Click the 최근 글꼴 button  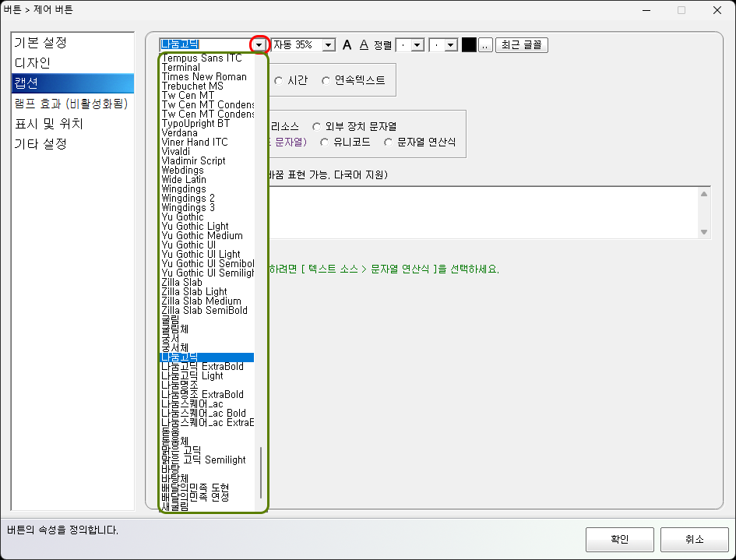coord(521,44)
